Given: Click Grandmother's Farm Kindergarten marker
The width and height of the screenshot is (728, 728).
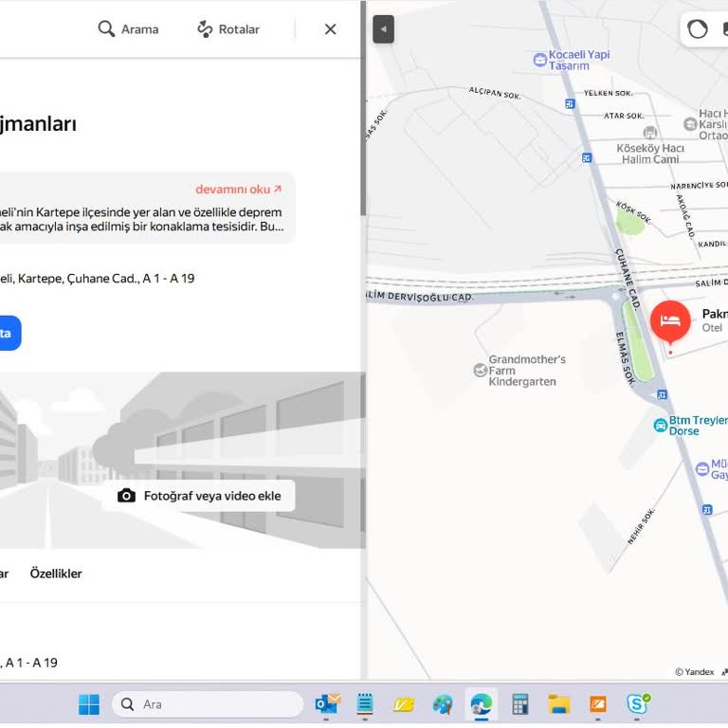Looking at the screenshot, I should coord(480,371).
